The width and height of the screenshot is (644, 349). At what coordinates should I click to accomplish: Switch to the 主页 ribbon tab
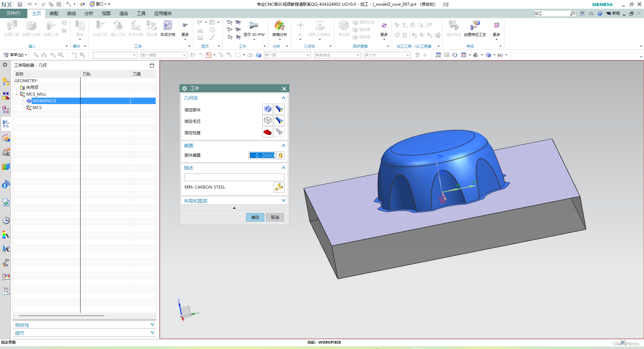[37, 13]
